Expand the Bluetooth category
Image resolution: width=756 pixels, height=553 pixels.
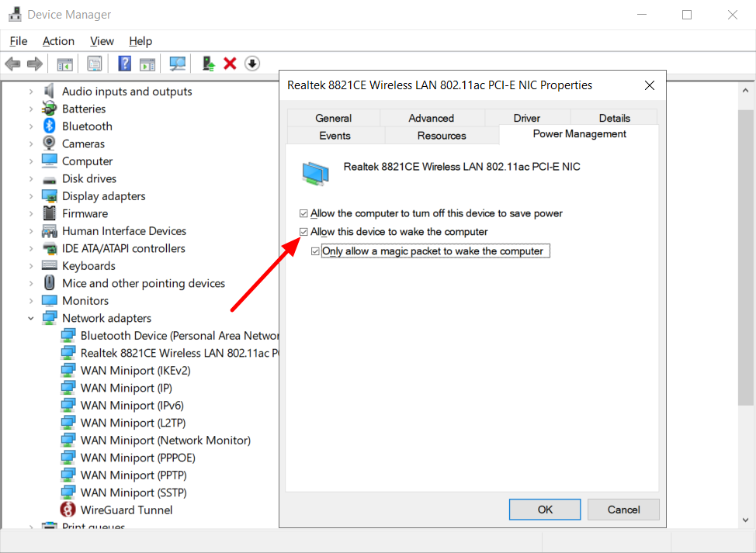point(31,126)
